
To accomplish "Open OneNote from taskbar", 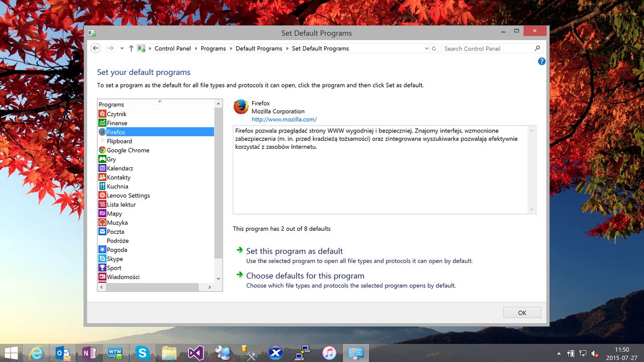I will 89,353.
